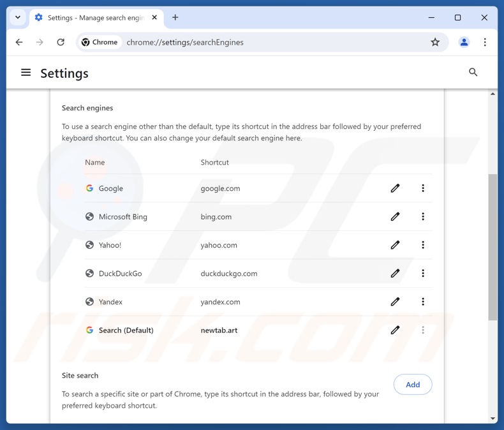The image size is (504, 430).
Task: Open more actions menu for Yandex
Action: click(422, 302)
